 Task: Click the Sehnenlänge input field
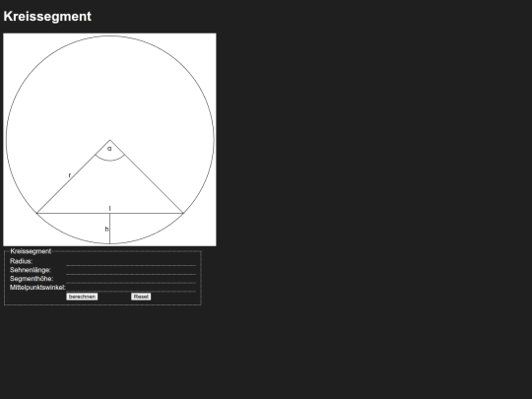[131, 270]
